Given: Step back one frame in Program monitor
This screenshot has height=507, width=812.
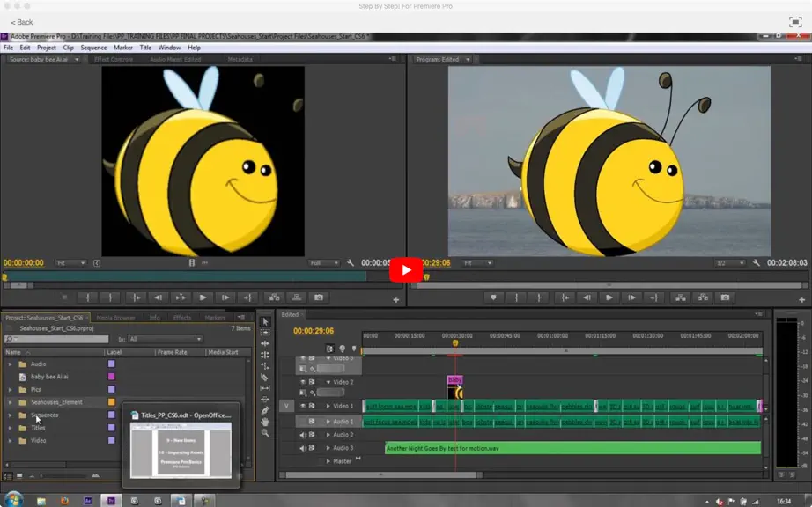Looking at the screenshot, I should click(x=587, y=298).
